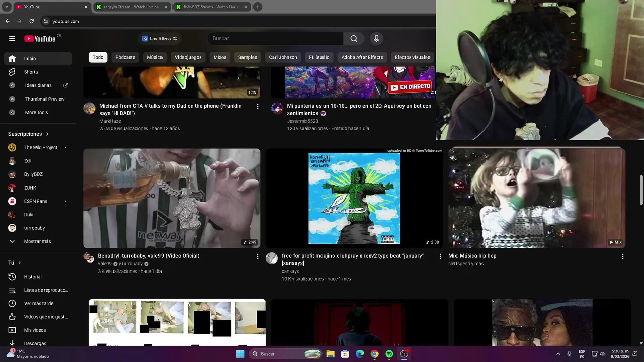Viewport: 644px width, 362px height.
Task: Open the Benadryl, turrobaby, vale99 video title
Action: pyautogui.click(x=148, y=256)
